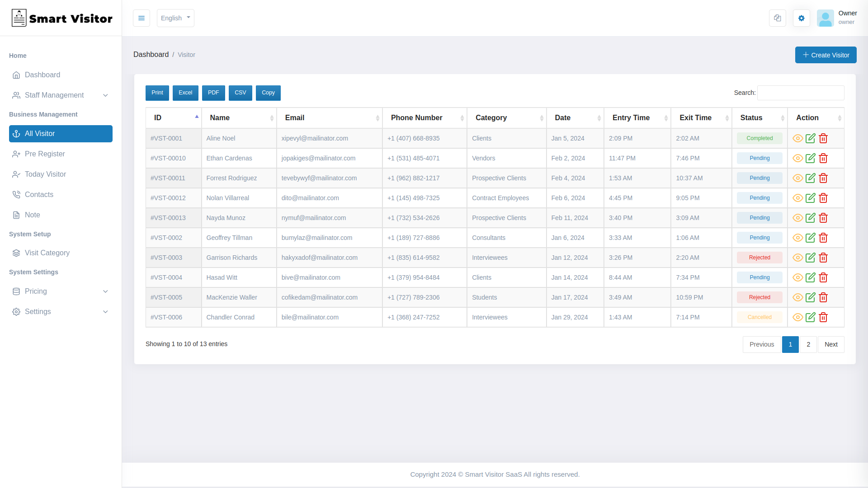Select the All Visitor sidebar item
This screenshot has width=868, height=488.
click(x=40, y=133)
